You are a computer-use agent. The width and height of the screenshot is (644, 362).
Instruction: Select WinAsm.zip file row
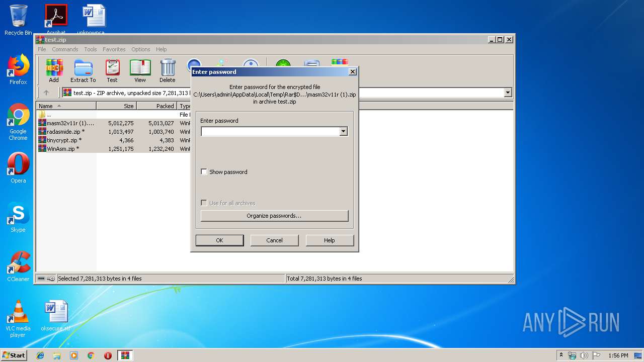[113, 149]
